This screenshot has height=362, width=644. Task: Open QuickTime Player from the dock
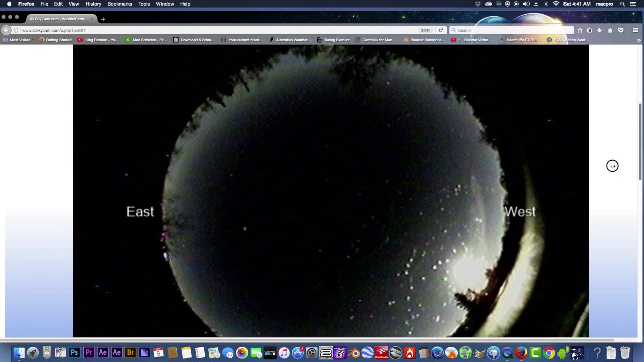pos(507,353)
